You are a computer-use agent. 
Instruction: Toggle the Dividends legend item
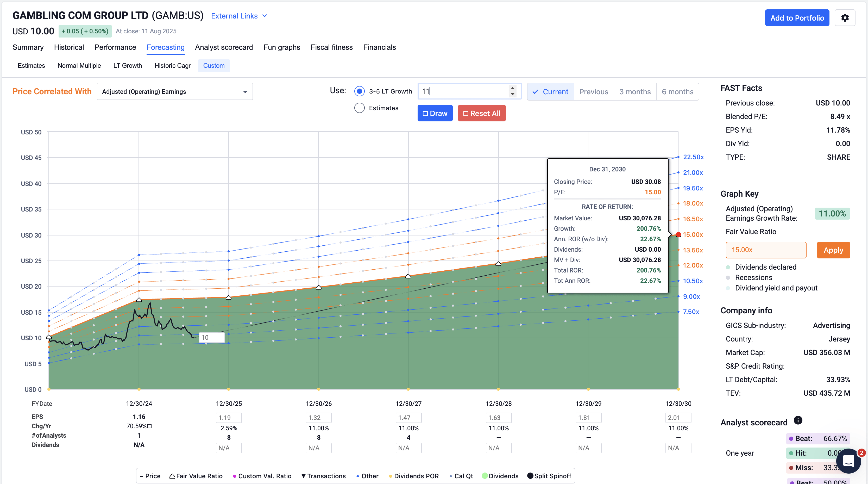(x=500, y=476)
